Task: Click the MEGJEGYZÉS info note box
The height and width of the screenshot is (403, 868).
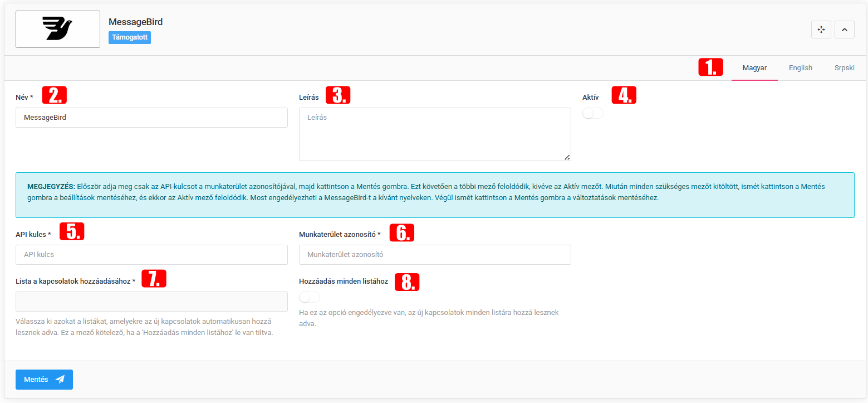Action: (434, 195)
